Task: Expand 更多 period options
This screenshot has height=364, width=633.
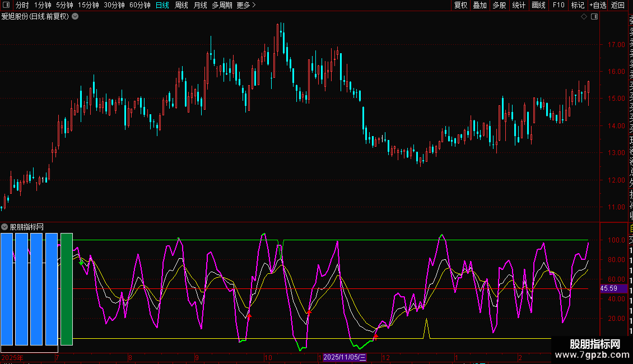Action: point(246,5)
